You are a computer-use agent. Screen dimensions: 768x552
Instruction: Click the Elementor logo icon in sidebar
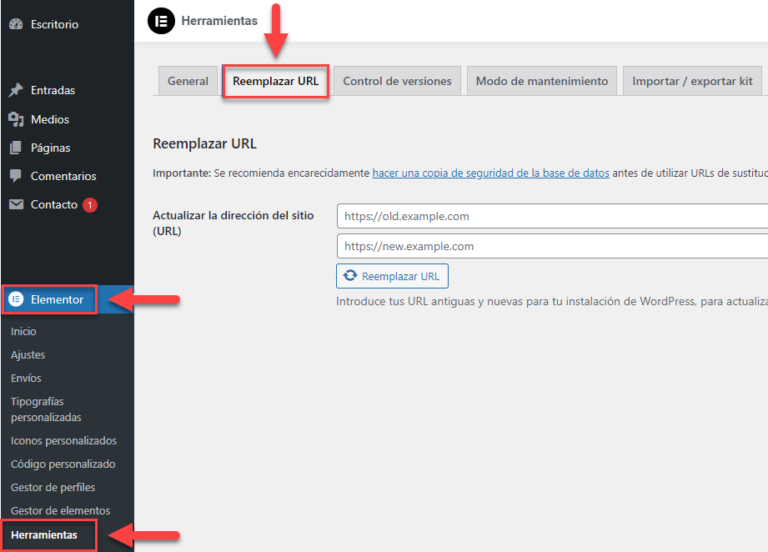[x=16, y=299]
